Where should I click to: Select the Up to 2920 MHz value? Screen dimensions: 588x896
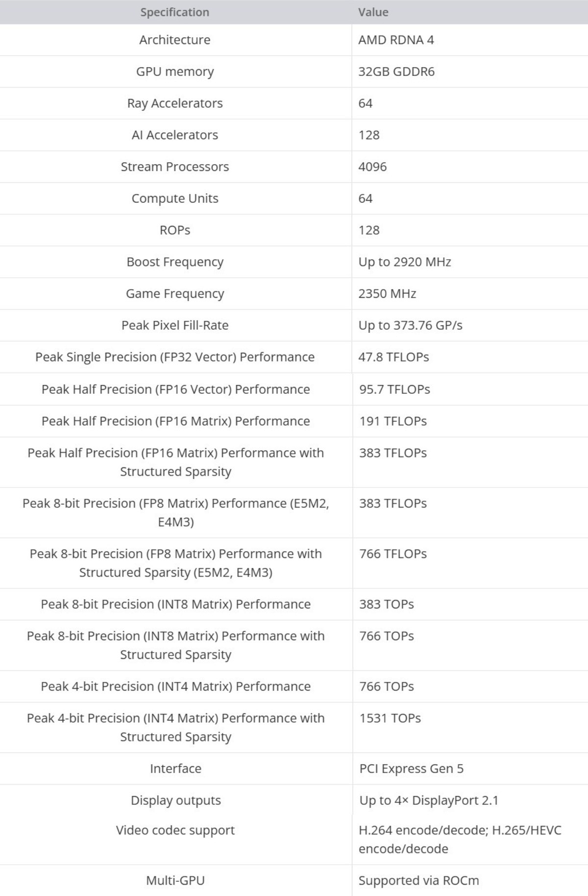click(x=404, y=262)
